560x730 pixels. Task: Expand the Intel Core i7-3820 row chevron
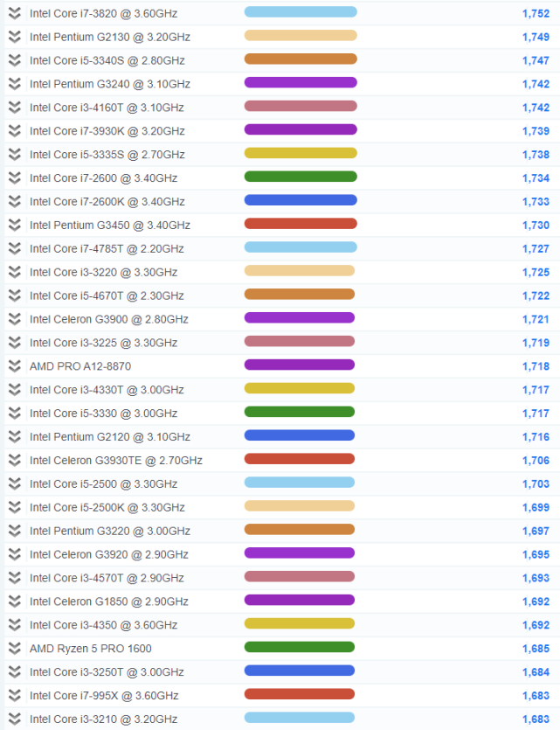[15, 13]
